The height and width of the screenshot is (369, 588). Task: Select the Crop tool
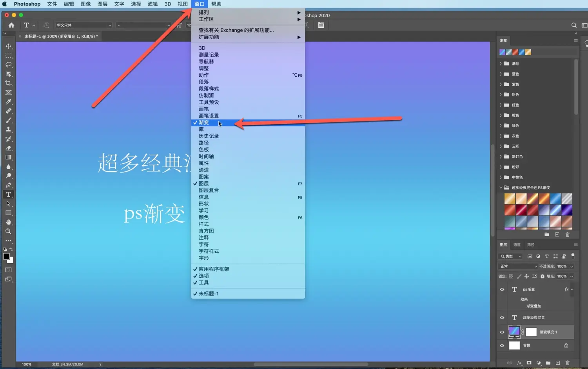click(8, 83)
